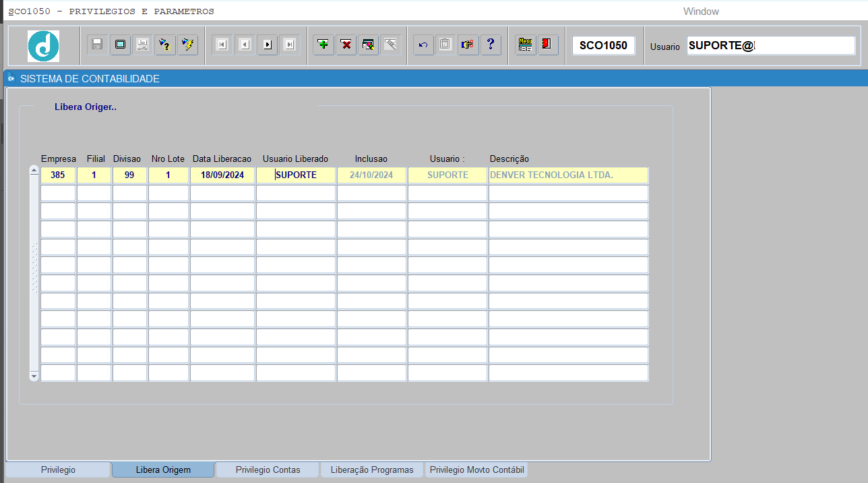Image resolution: width=868 pixels, height=483 pixels.
Task: Go to the next record icon
Action: click(268, 45)
